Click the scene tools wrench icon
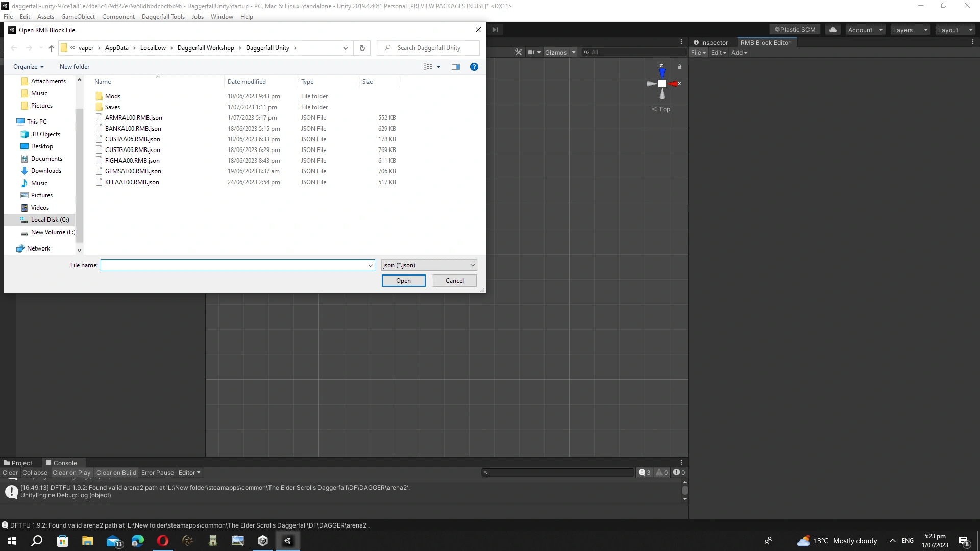Screen dimensions: 980x551 tap(518, 52)
